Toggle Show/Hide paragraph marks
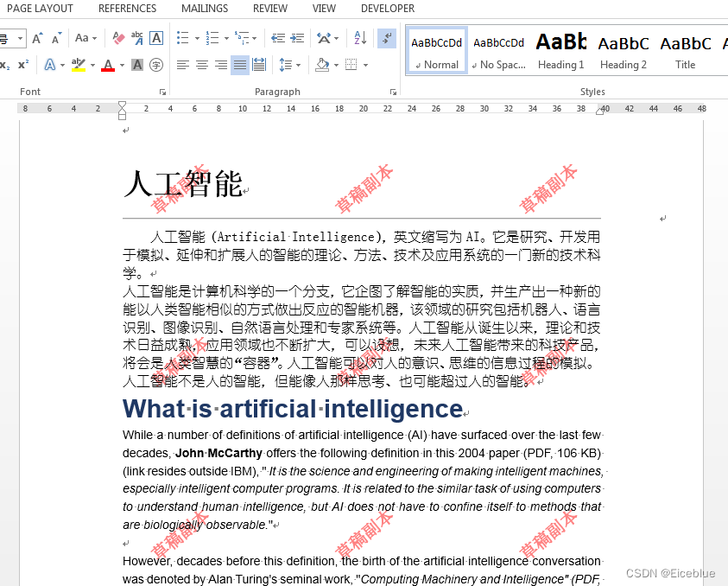This screenshot has height=586, width=728. 387,38
